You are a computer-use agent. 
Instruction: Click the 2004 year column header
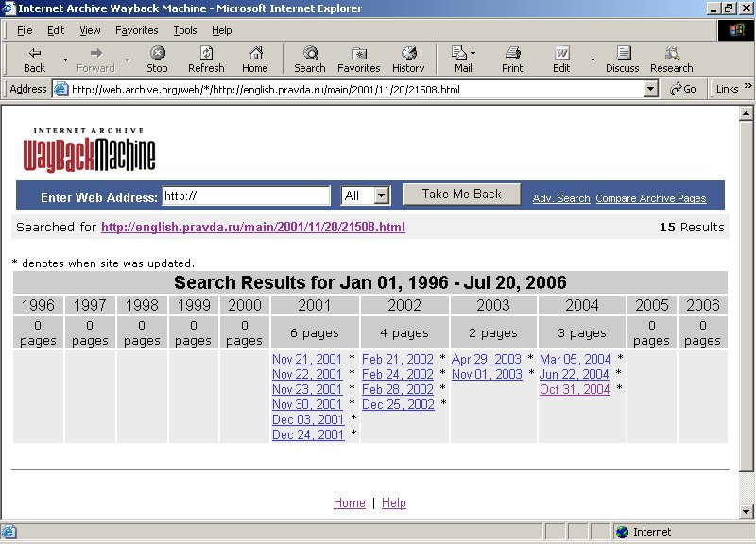[x=582, y=305]
